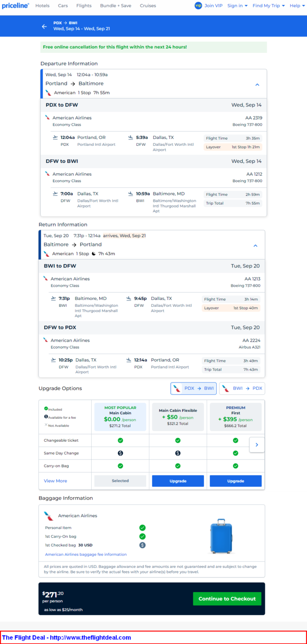Click landing icon at 10:59a Baltimore
Viewport: 307px width, 644px height.
coord(131,194)
